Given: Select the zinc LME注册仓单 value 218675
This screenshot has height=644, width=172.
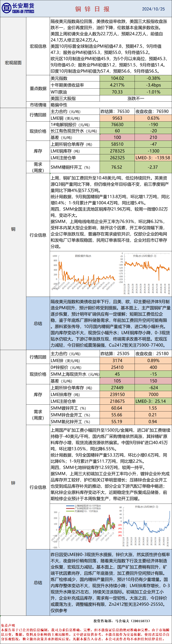Looking at the screenshot, I should (x=117, y=401).
